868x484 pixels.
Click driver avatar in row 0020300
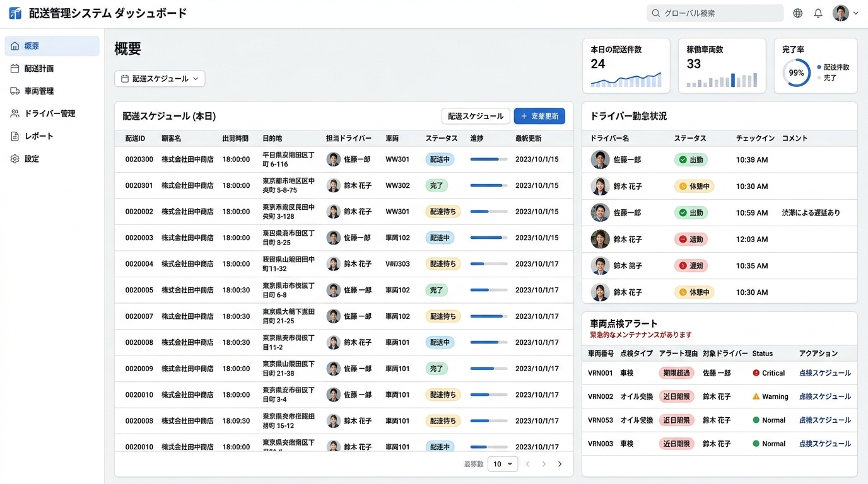[334, 159]
